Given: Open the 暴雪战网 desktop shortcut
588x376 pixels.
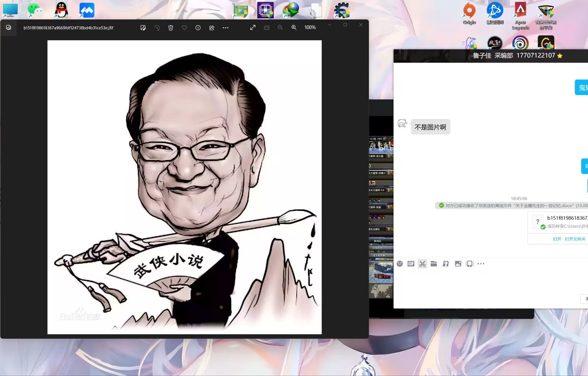Looking at the screenshot, I should tap(495, 13).
